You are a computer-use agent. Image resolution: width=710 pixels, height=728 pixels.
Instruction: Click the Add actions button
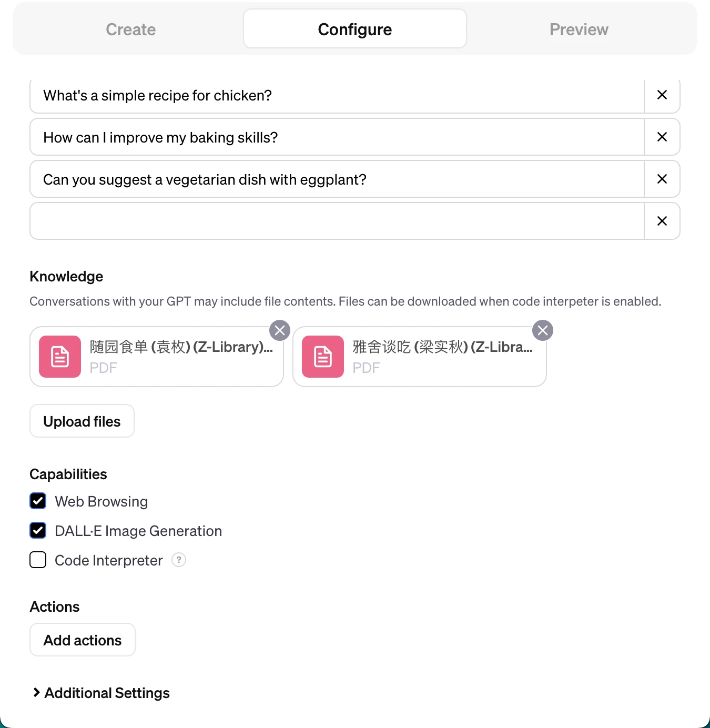(x=83, y=640)
